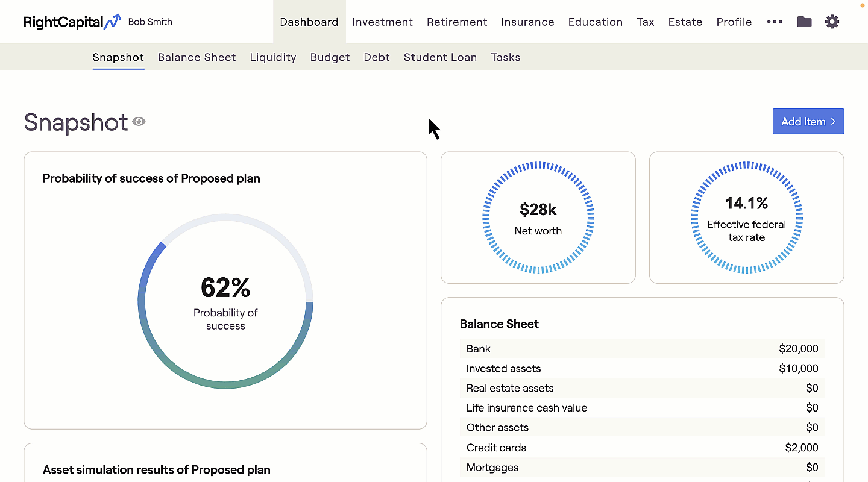Click the Add Item button
The image size is (868, 482).
tap(808, 121)
